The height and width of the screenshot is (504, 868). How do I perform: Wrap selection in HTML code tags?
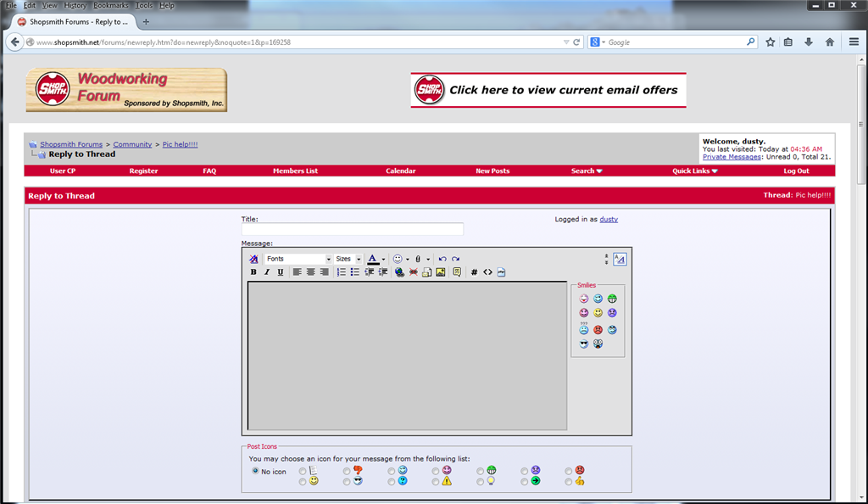[x=487, y=272]
